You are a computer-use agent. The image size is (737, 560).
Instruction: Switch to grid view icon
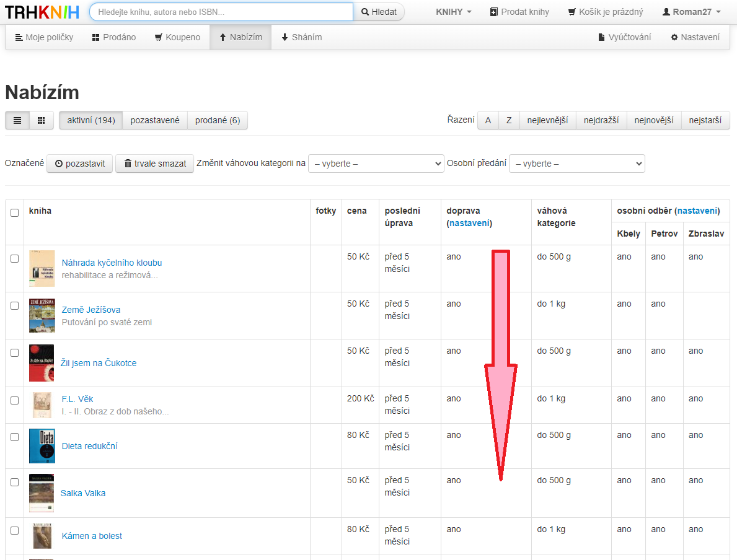point(42,120)
